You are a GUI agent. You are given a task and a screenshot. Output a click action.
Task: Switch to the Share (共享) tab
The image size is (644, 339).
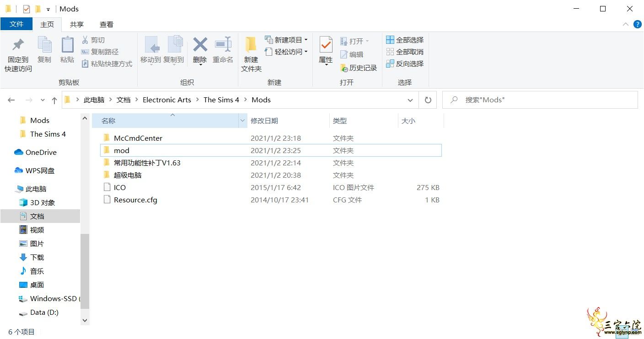pos(77,25)
